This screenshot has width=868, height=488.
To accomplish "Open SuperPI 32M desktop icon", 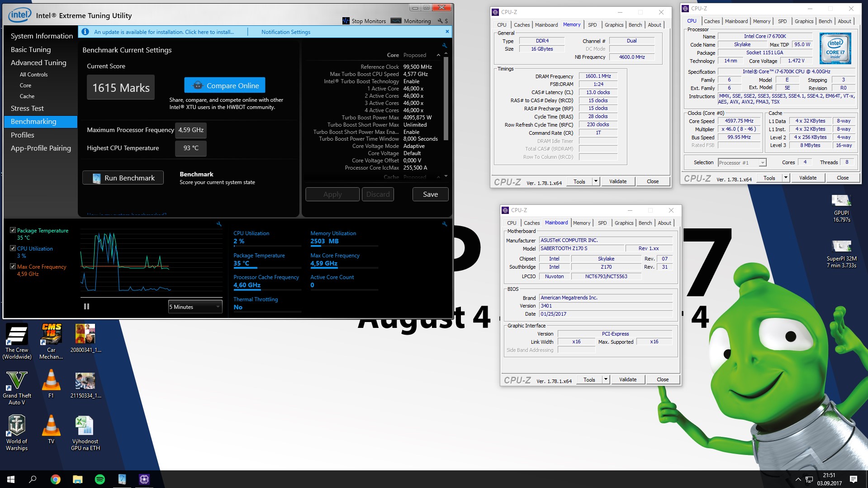I will click(x=841, y=254).
